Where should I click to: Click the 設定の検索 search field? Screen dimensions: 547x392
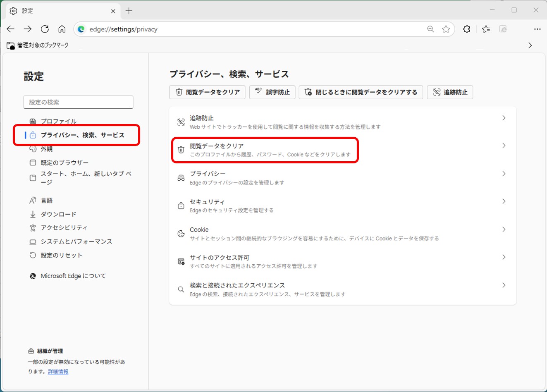(78, 102)
